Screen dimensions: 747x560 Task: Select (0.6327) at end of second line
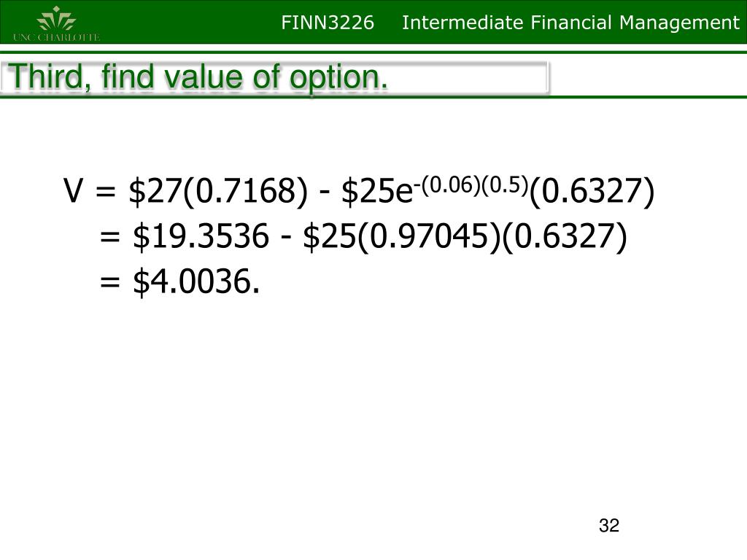565,236
